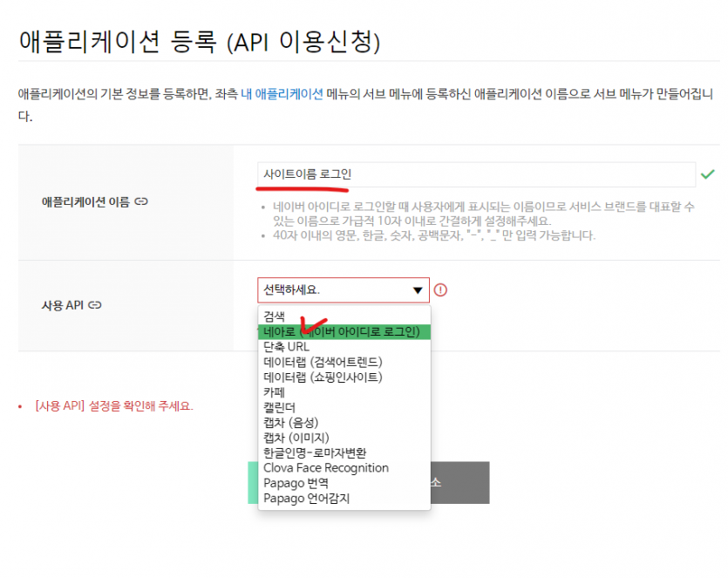Choose 네아로 (네이버 아이디로 로그인) option
This screenshot has height=578, width=728.
344,332
